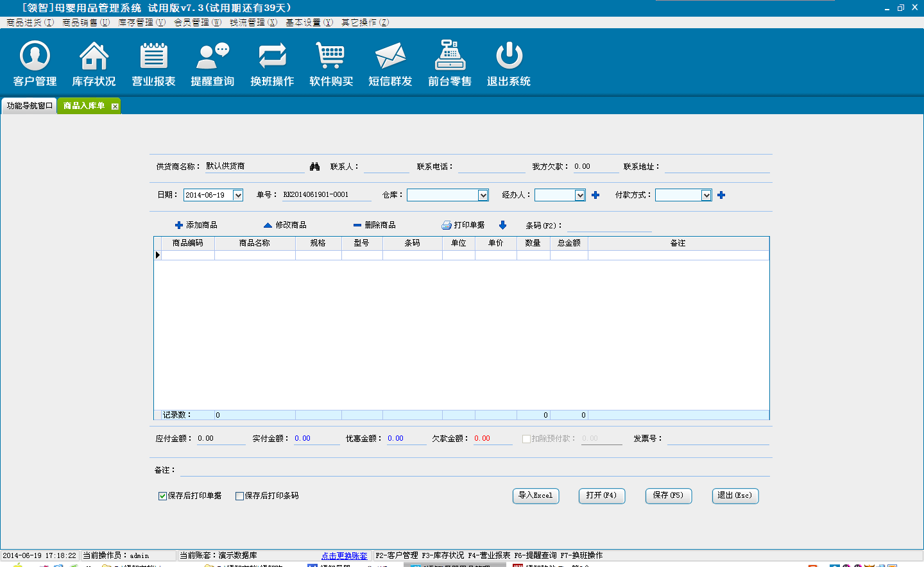The image size is (924, 567).
Task: Check the 扣除预付款 checkbox
Action: [526, 439]
